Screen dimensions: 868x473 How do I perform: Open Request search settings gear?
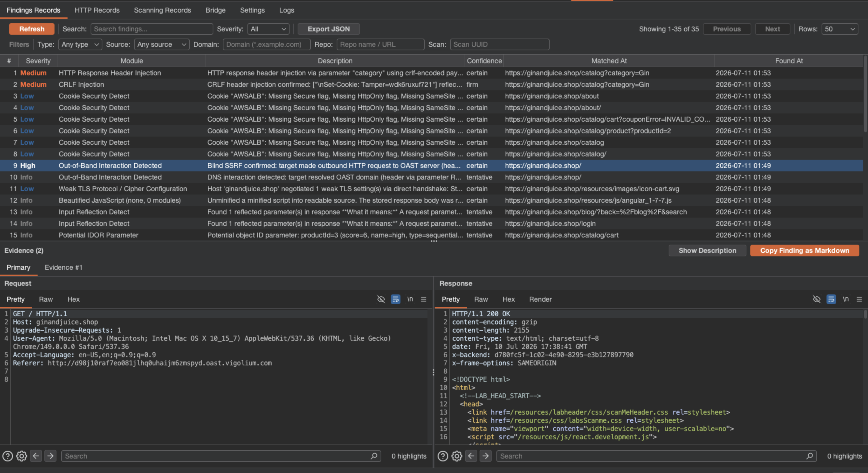pyautogui.click(x=21, y=456)
